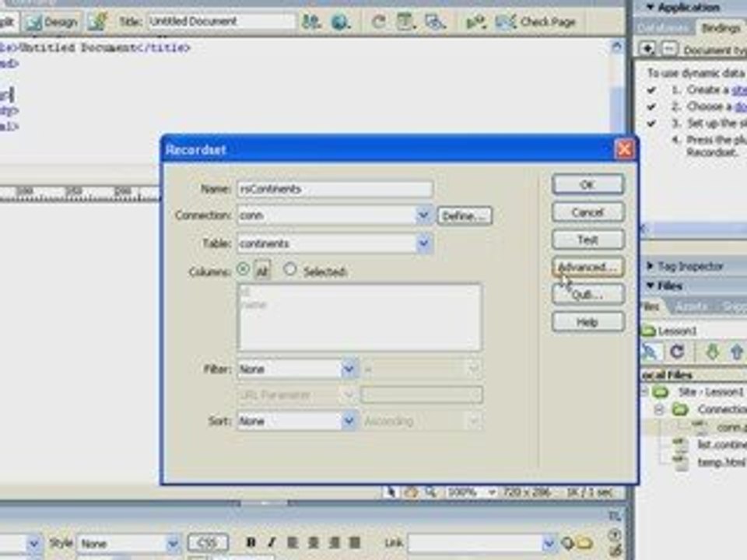Image resolution: width=747 pixels, height=560 pixels.
Task: Click the blue Put files arrow icon
Action: coord(737,352)
